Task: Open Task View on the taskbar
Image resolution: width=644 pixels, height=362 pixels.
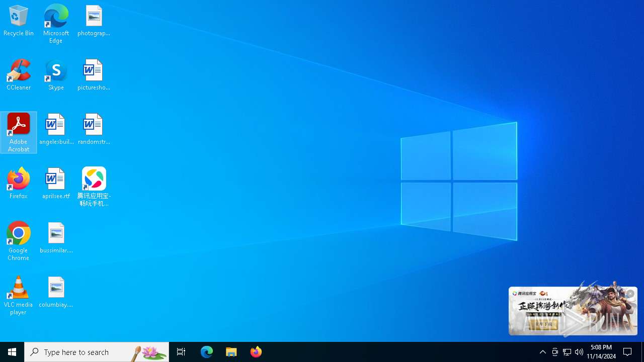Action: (181, 352)
